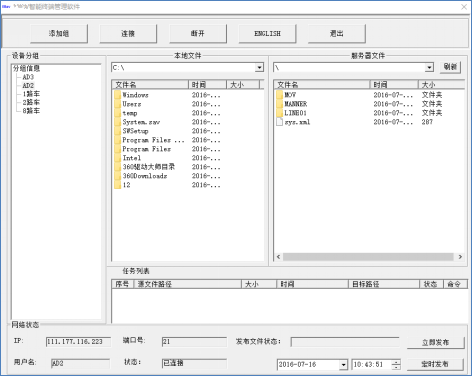Click the MANNER server folder icon
This screenshot has width=473, height=377.
[279, 104]
